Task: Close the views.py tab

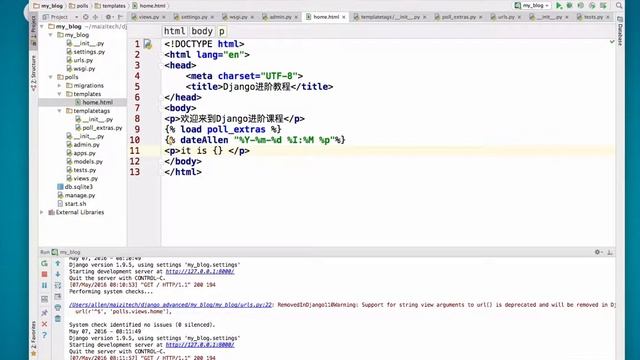Action: pyautogui.click(x=164, y=17)
